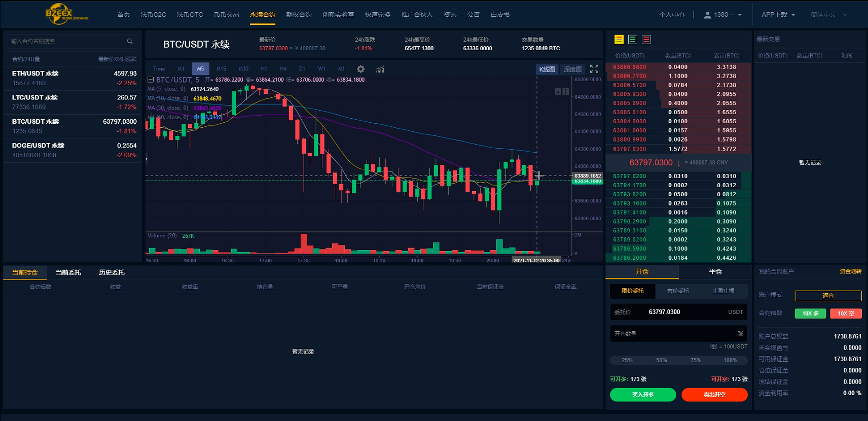This screenshot has height=421, width=868.
Task: Click the 10X 多 leverage button
Action: point(811,313)
